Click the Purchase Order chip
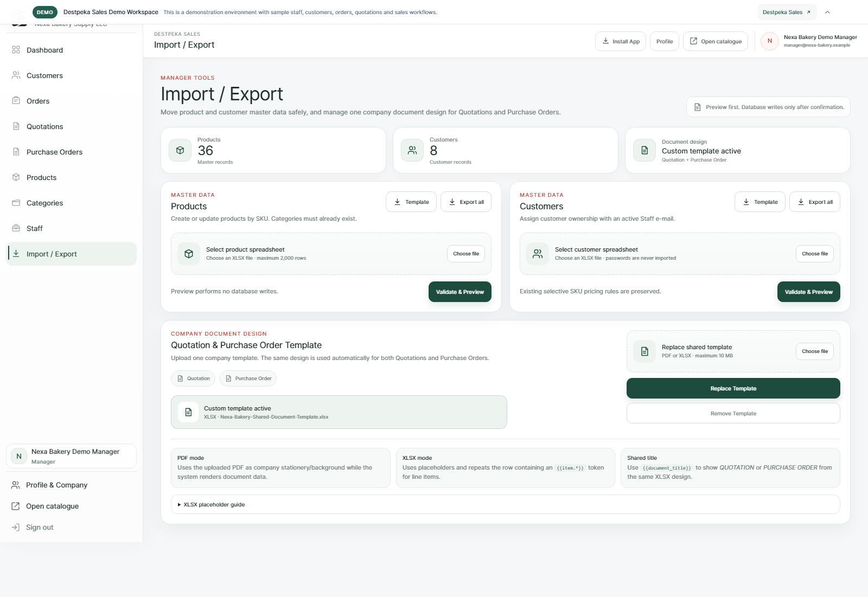868x597 pixels. pos(248,378)
